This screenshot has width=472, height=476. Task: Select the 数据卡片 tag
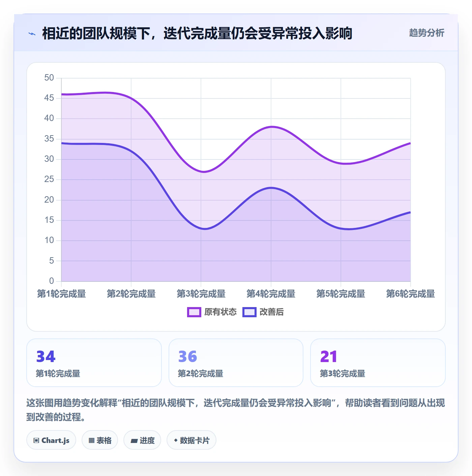click(x=191, y=440)
